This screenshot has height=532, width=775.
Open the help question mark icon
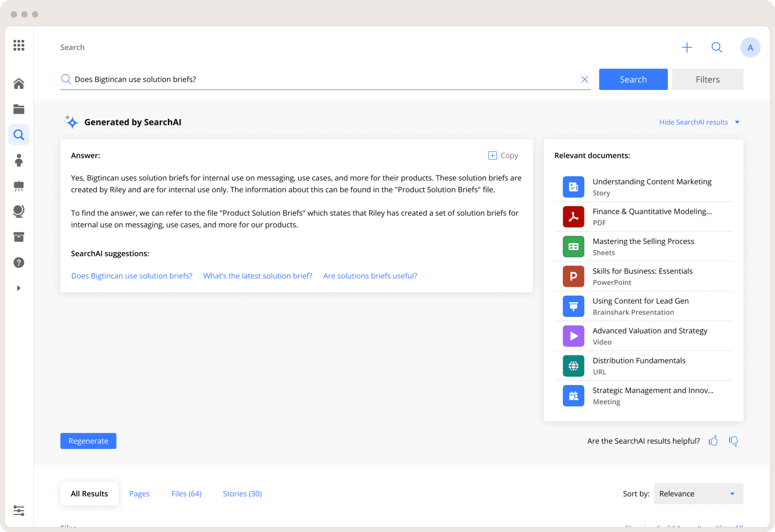pos(19,262)
